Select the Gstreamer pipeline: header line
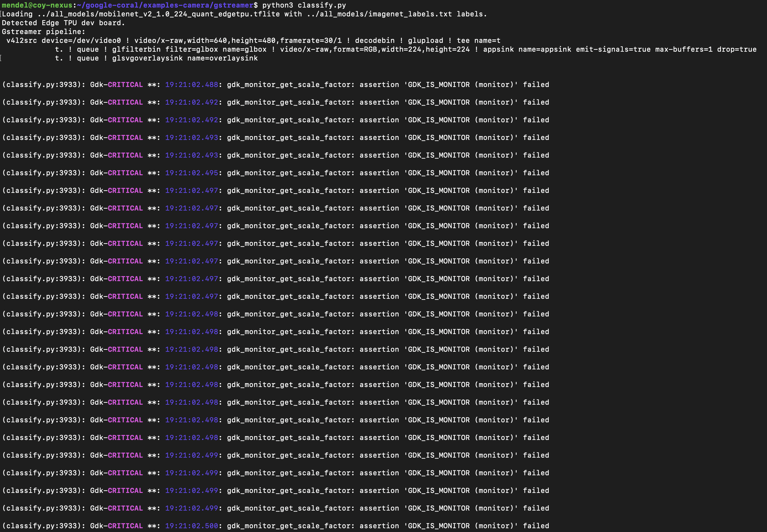767x532 pixels. pos(43,31)
